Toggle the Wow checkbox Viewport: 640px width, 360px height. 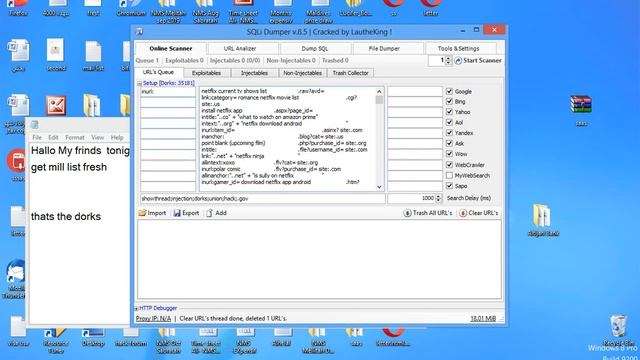(449, 154)
